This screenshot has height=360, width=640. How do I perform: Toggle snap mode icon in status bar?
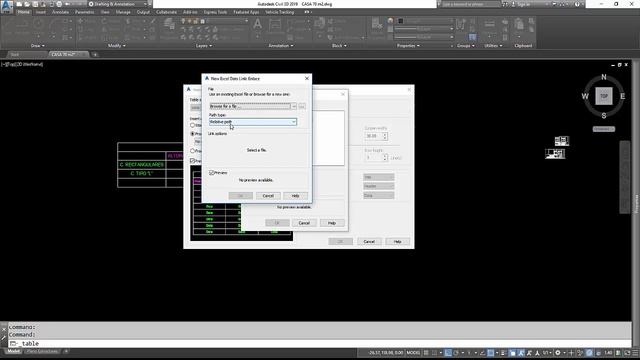click(x=434, y=353)
